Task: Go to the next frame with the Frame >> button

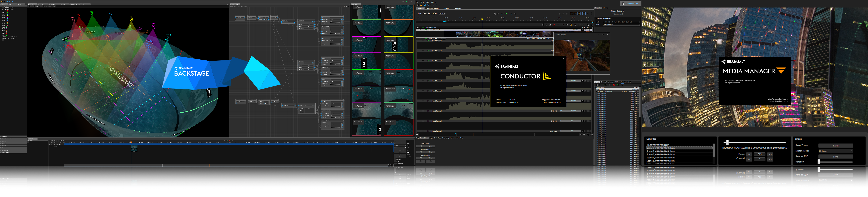Action: point(770,154)
